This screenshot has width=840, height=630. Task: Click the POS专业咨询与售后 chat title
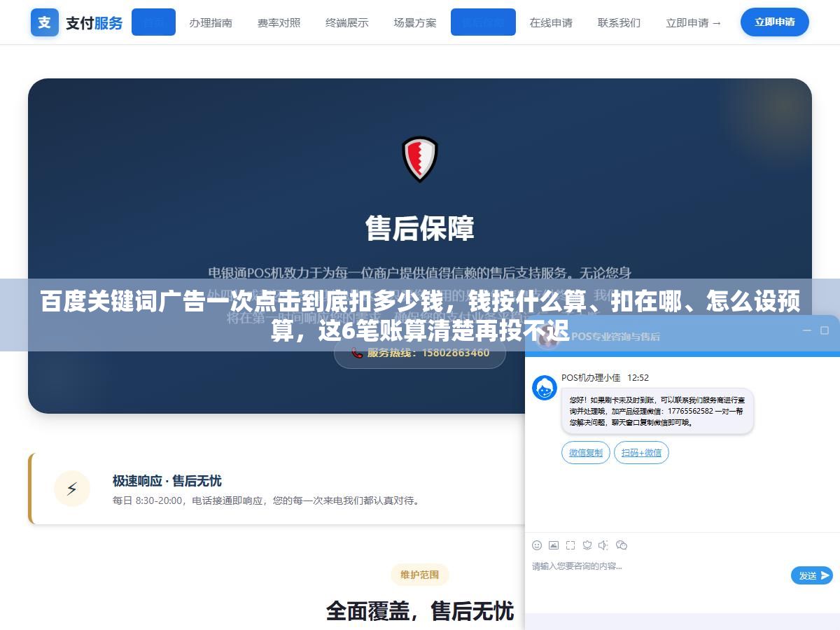coord(615,336)
